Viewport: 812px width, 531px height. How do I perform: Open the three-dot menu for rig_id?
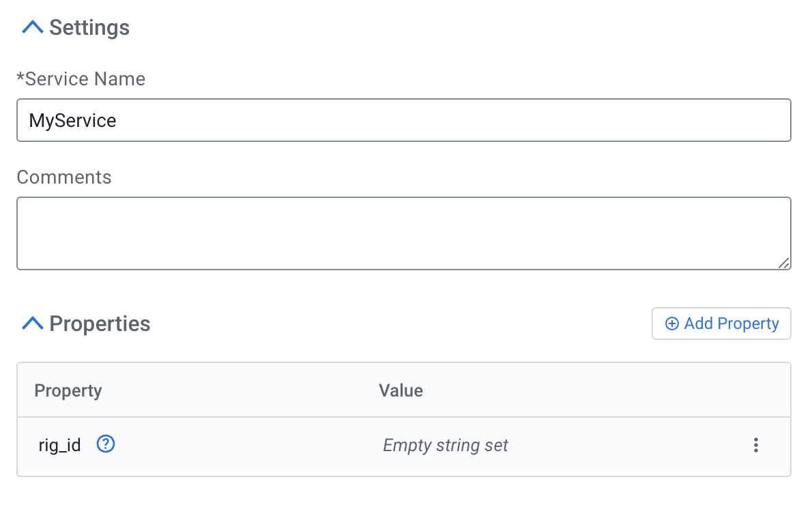pyautogui.click(x=755, y=446)
